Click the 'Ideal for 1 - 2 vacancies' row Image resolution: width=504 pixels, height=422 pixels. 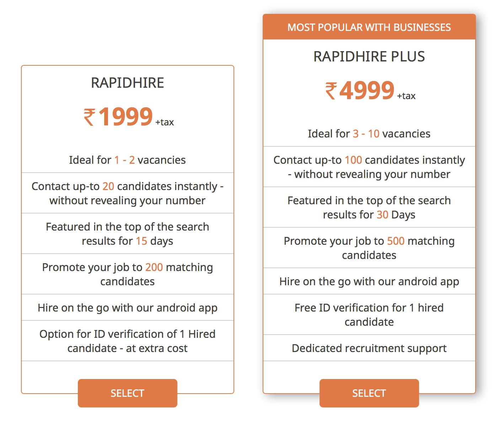tap(127, 160)
